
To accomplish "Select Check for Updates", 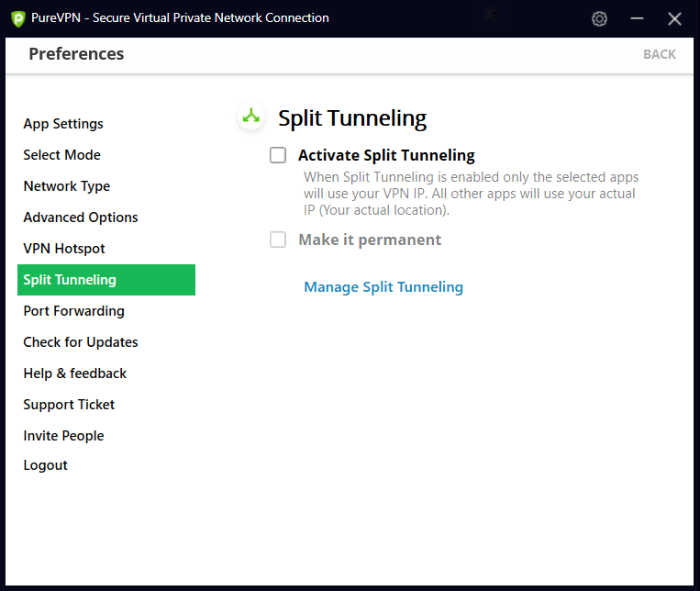I will pyautogui.click(x=81, y=342).
